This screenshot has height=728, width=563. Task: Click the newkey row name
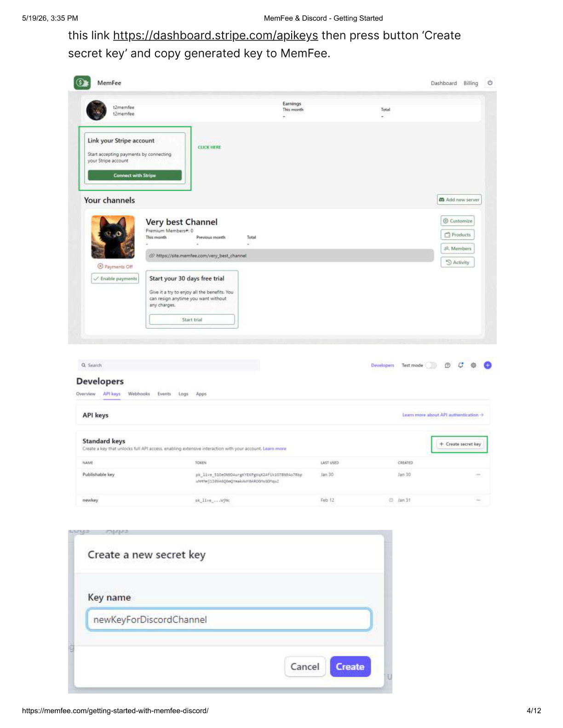point(90,500)
